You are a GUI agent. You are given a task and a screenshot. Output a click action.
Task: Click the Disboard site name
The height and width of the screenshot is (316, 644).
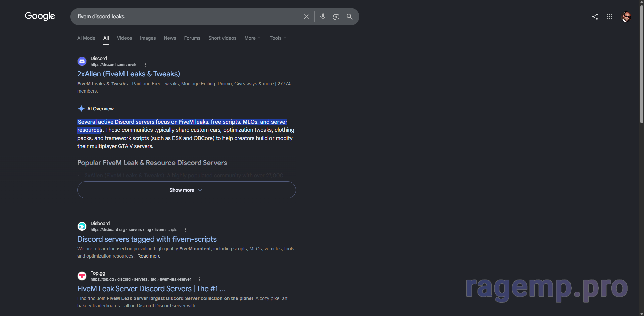[x=100, y=223]
